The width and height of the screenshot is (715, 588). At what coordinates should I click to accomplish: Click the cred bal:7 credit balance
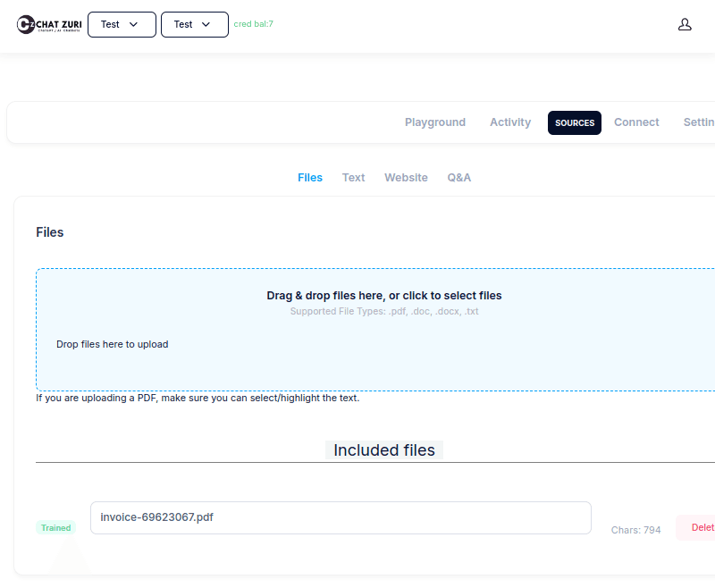(x=254, y=24)
